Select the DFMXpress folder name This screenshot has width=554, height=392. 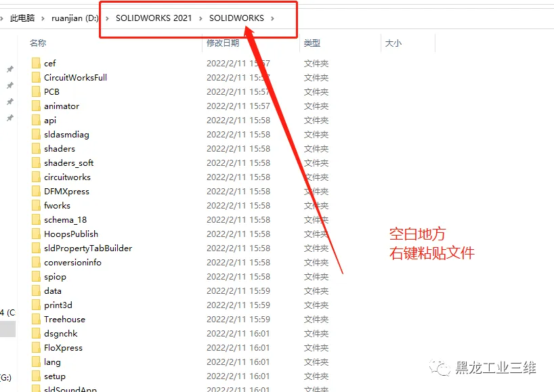(x=67, y=192)
